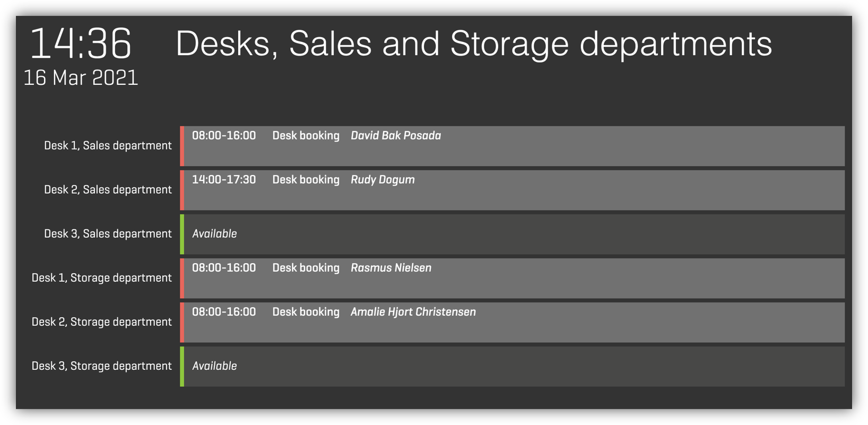Viewport: 868px width, 425px height.
Task: Select Desk 3, Sales department label
Action: pyautogui.click(x=108, y=233)
